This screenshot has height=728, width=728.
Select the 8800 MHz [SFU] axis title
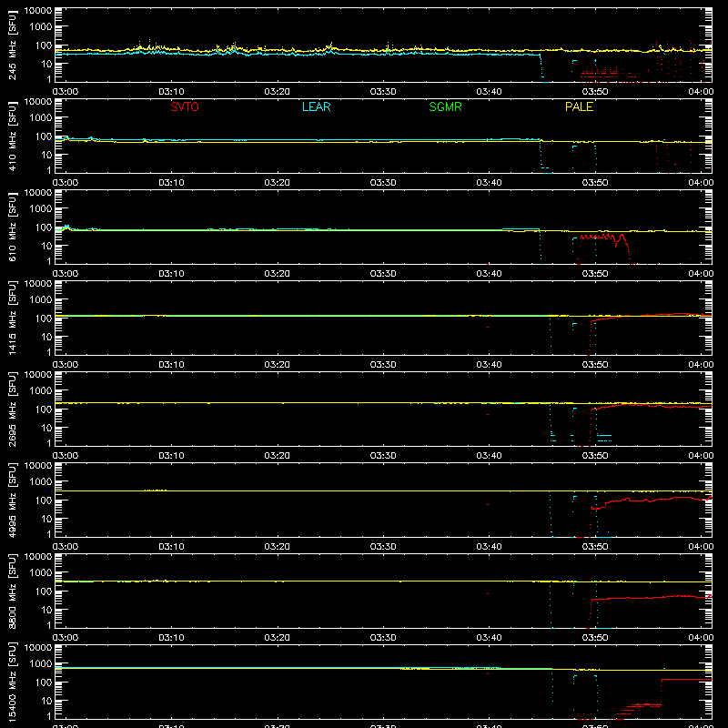tap(12, 591)
